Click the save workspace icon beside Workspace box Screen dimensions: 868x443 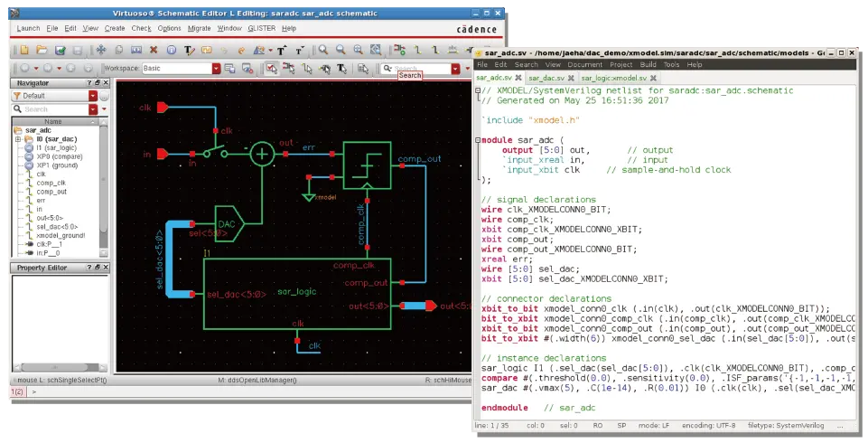pyautogui.click(x=229, y=68)
